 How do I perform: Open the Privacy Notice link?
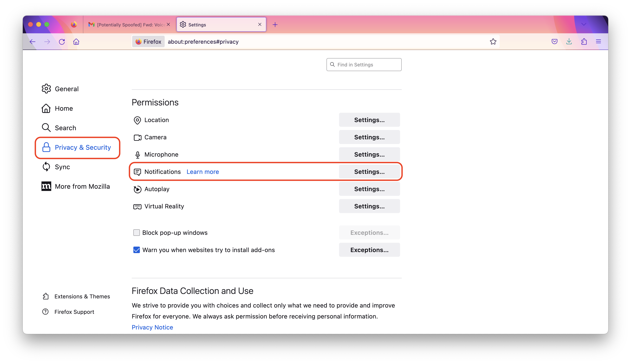(x=152, y=327)
